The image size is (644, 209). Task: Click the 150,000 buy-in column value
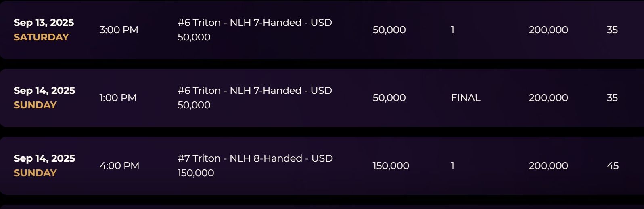coord(391,166)
